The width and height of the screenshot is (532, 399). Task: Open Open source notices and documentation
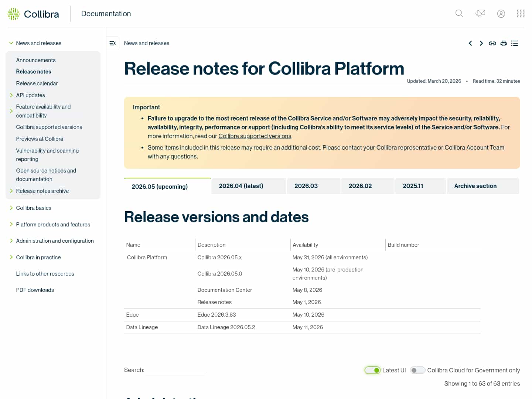(x=46, y=175)
